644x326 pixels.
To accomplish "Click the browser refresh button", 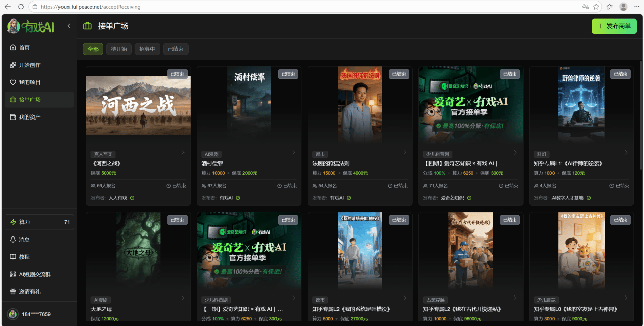I will 21,7.
